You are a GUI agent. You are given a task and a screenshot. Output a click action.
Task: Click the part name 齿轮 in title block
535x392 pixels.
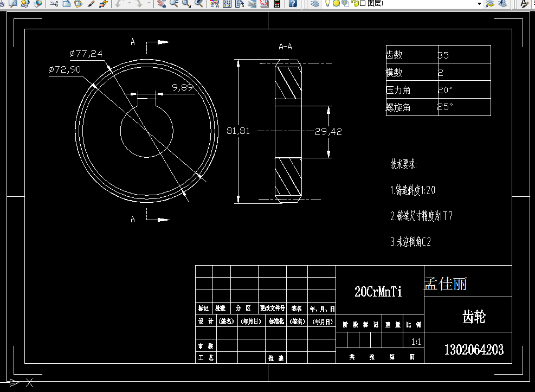tap(474, 317)
